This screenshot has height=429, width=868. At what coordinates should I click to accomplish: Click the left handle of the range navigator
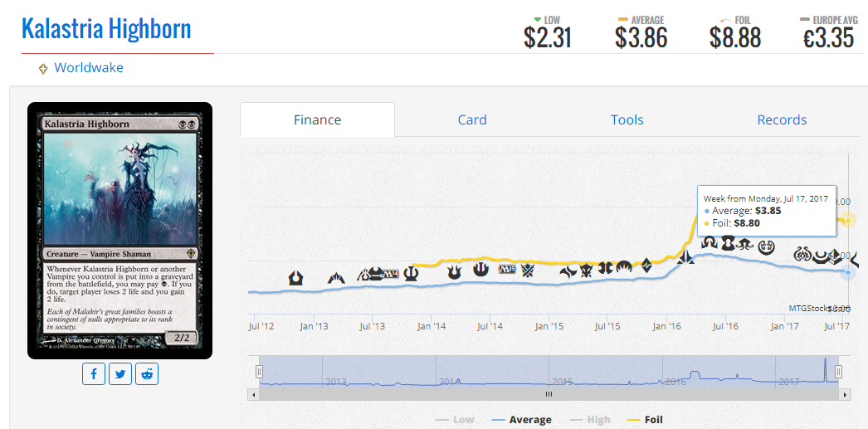[x=259, y=372]
